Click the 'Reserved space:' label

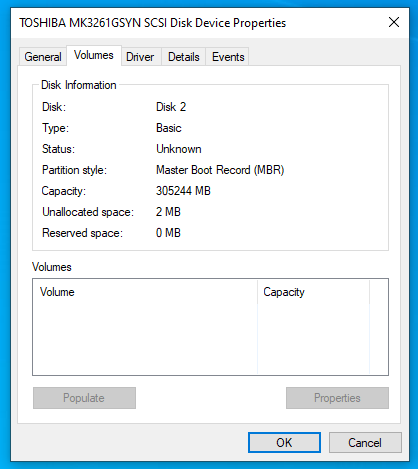click(82, 233)
